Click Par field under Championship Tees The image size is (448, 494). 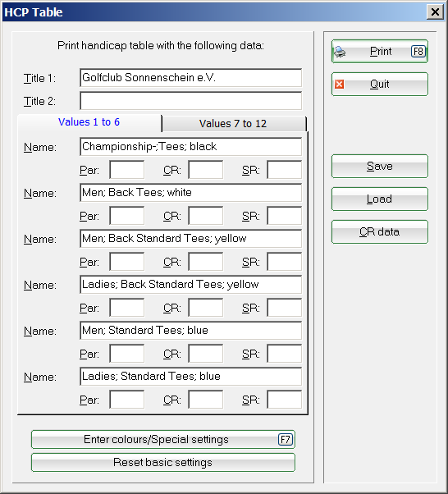click(127, 170)
